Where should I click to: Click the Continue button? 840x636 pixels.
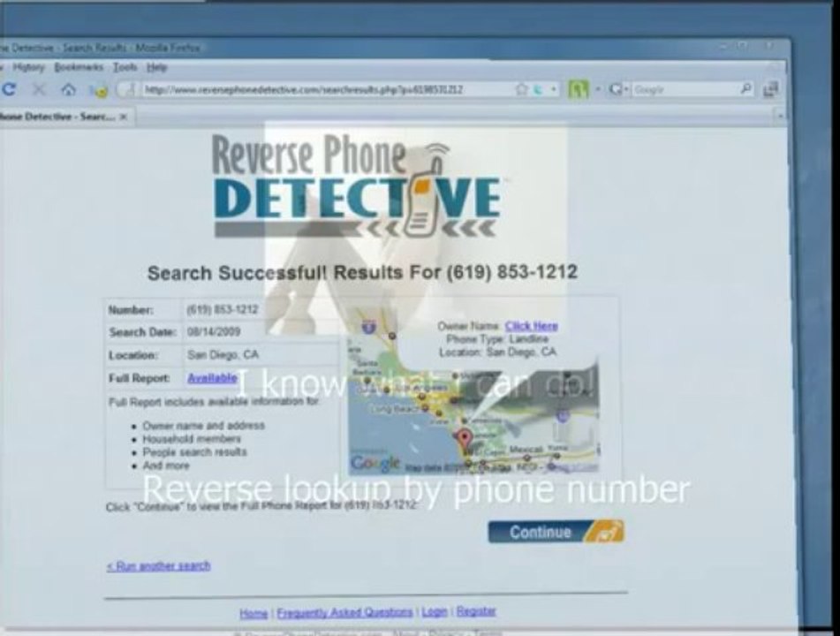point(556,532)
